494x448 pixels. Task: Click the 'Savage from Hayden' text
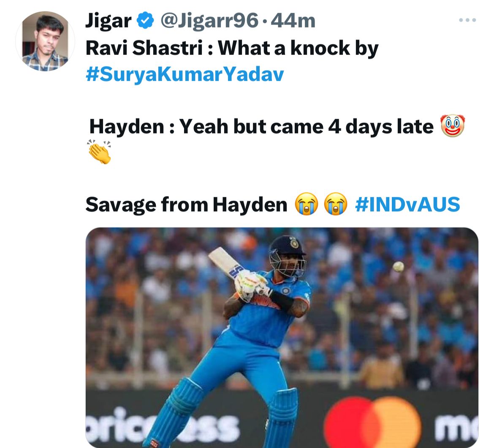(186, 204)
